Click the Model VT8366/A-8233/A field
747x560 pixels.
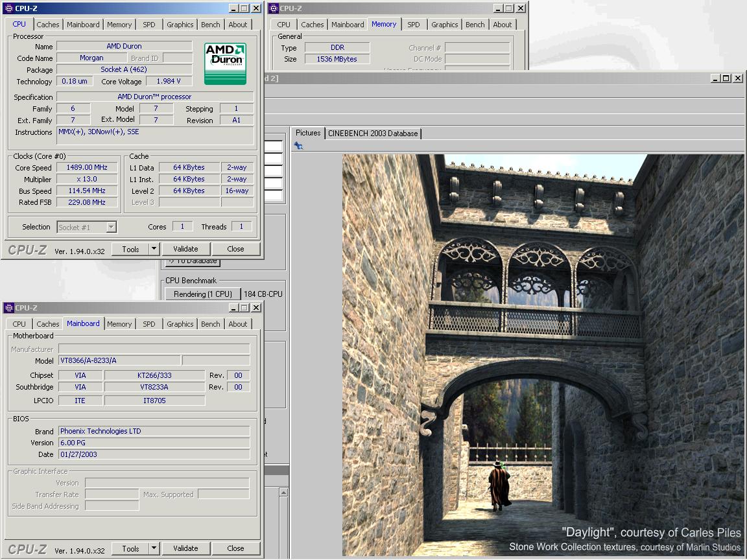click(x=119, y=360)
